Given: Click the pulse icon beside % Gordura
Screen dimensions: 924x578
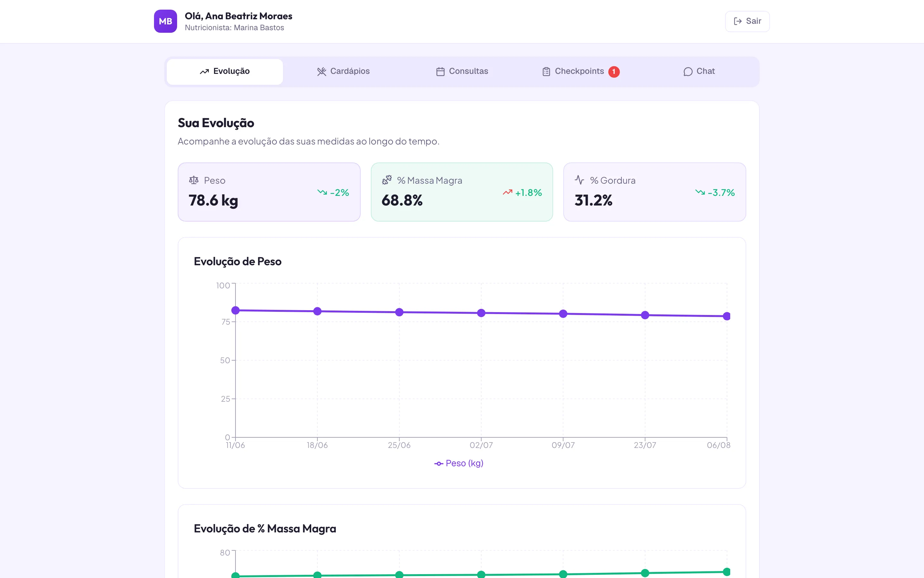Looking at the screenshot, I should click(x=580, y=180).
